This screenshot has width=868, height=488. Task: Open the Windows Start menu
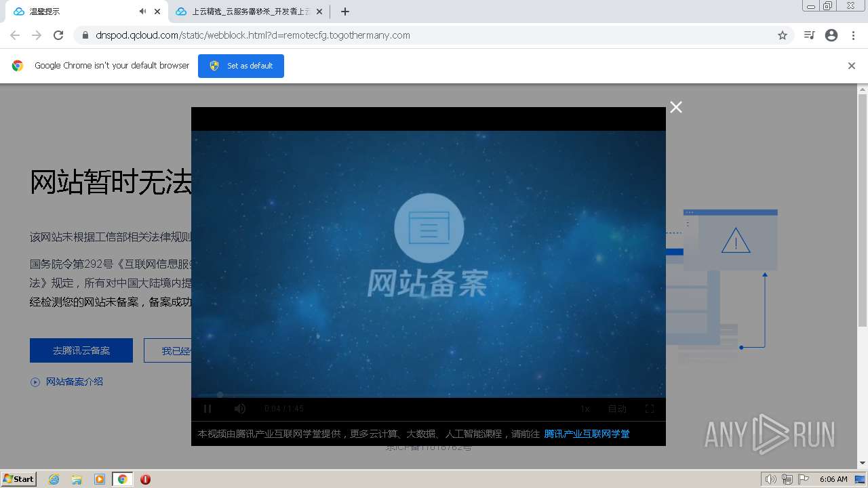coord(19,479)
